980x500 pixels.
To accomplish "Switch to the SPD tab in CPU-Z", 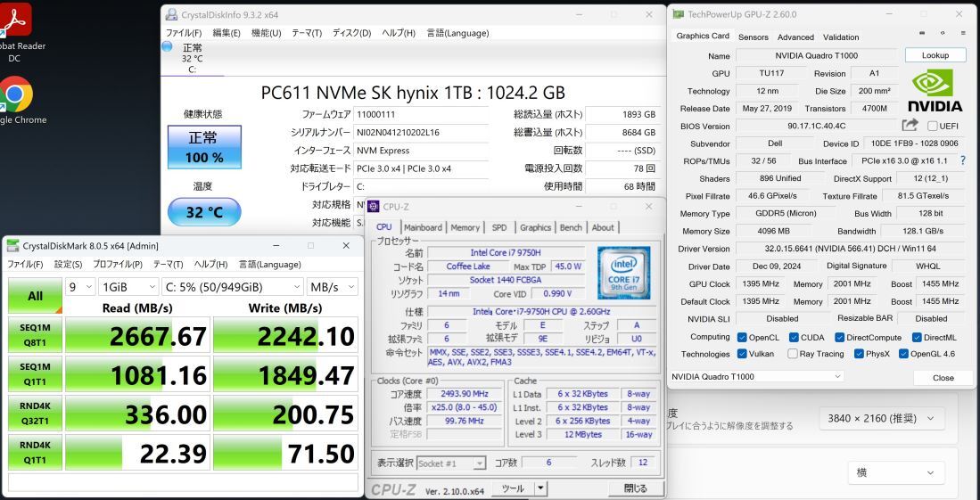I will [499, 227].
